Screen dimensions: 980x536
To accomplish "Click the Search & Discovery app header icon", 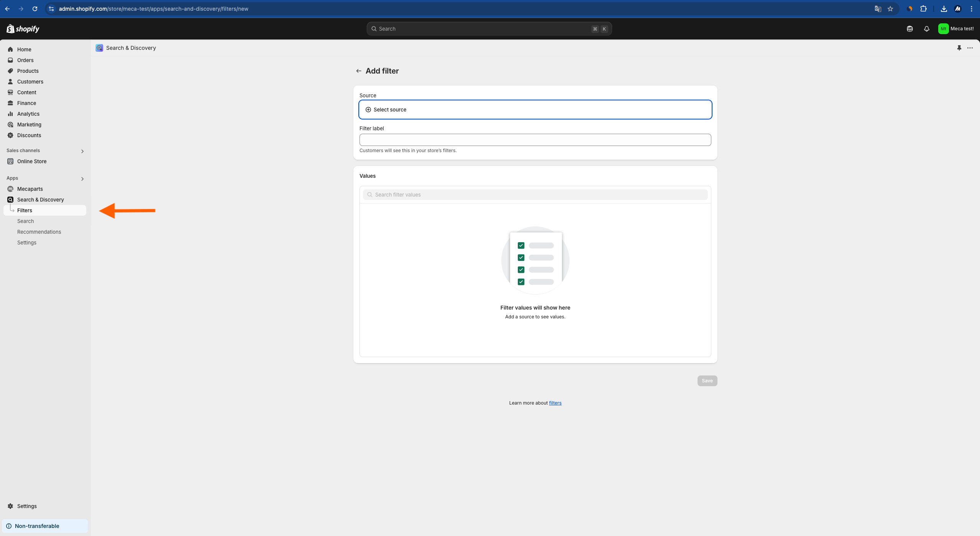I will pyautogui.click(x=99, y=48).
